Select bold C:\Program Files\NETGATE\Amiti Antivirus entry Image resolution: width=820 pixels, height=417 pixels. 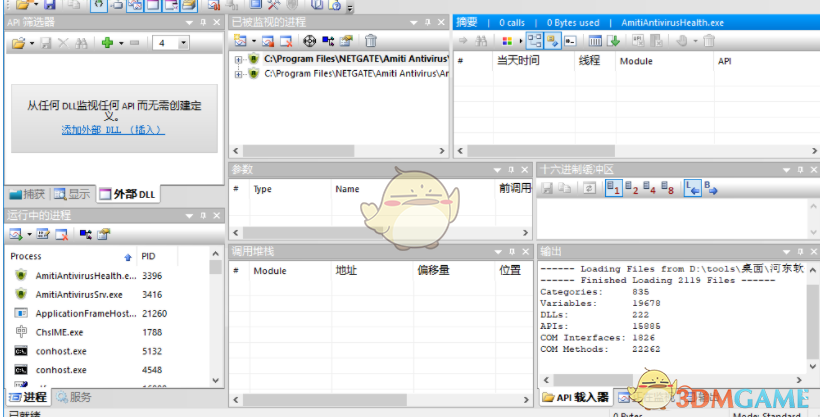coord(356,59)
